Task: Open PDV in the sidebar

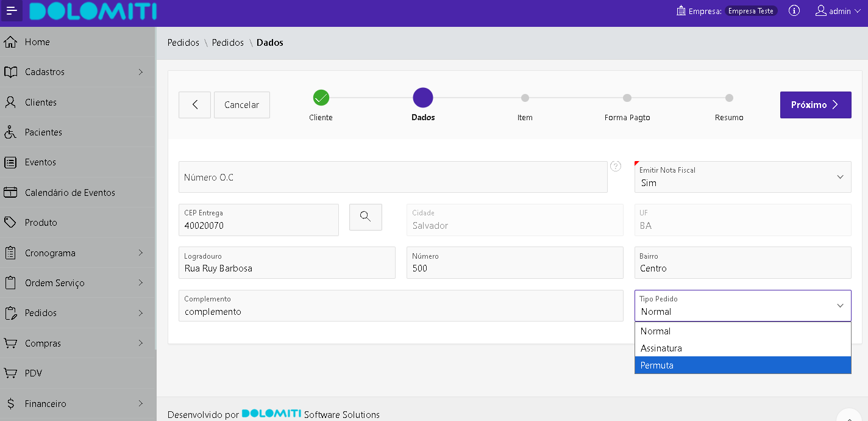Action: coord(34,373)
